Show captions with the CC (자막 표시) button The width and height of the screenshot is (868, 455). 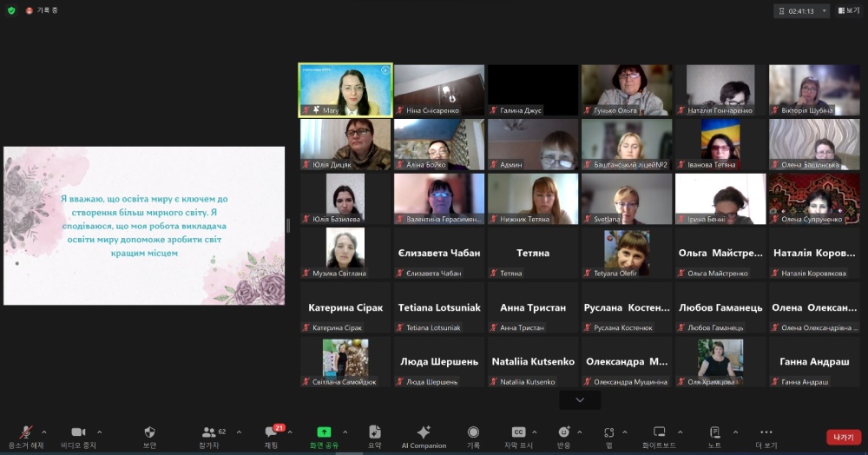(x=518, y=432)
